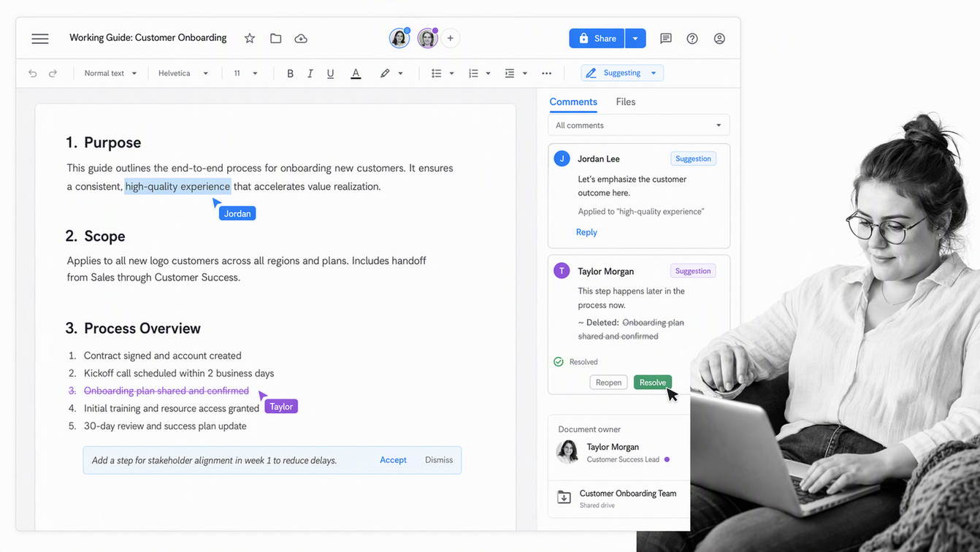Open the help question mark icon
Viewport: 980px width, 552px height.
692,39
